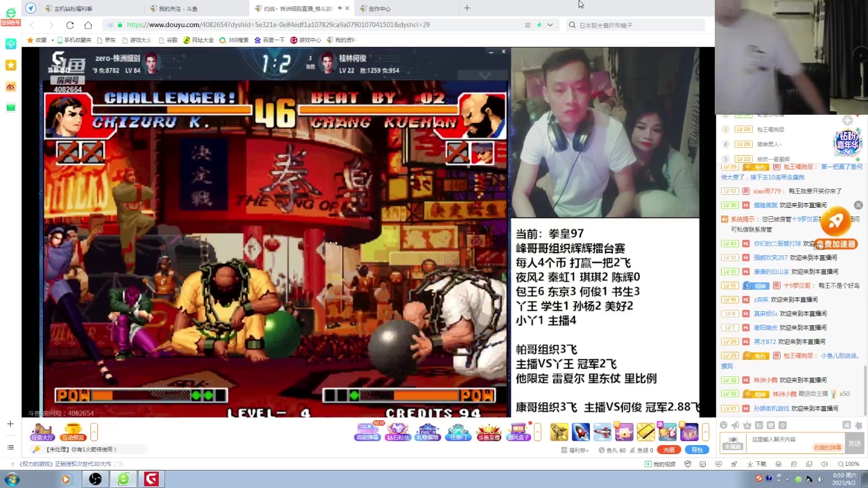Click the 任意门 portal icon

tap(457, 432)
